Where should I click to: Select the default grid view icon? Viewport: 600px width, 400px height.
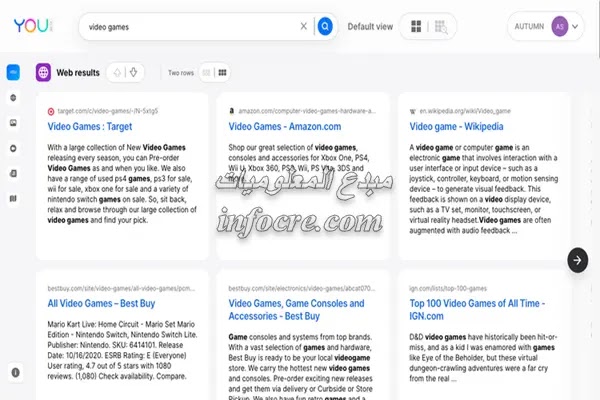tap(416, 26)
